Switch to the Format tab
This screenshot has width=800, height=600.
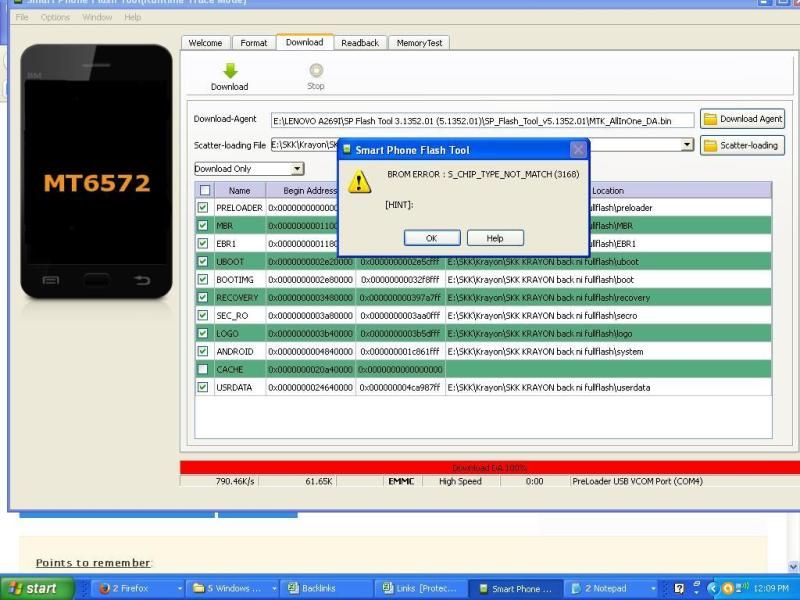(254, 43)
